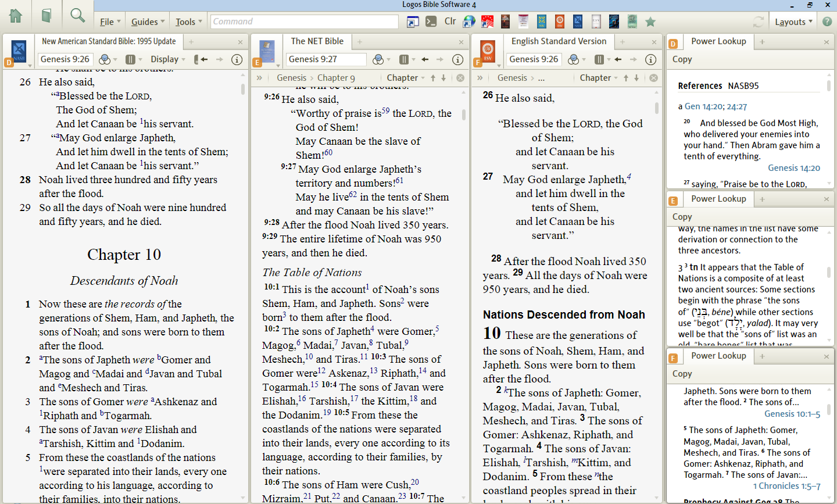Click the green star favorites icon
This screenshot has width=837, height=504.
click(x=650, y=22)
